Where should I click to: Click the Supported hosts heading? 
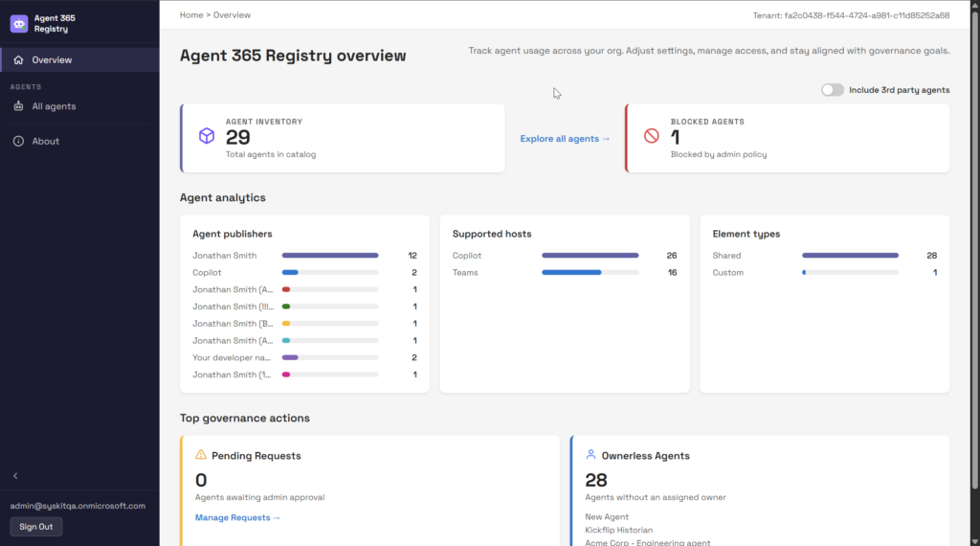click(492, 234)
